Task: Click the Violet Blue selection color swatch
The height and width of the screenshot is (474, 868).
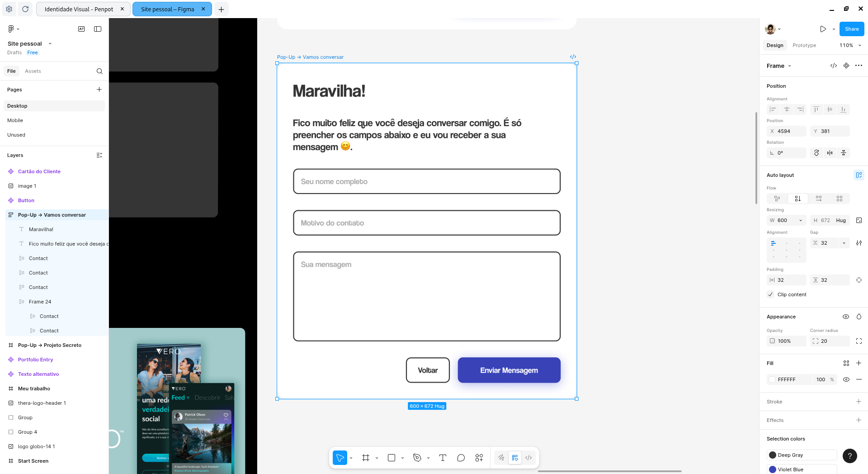Action: (773, 470)
